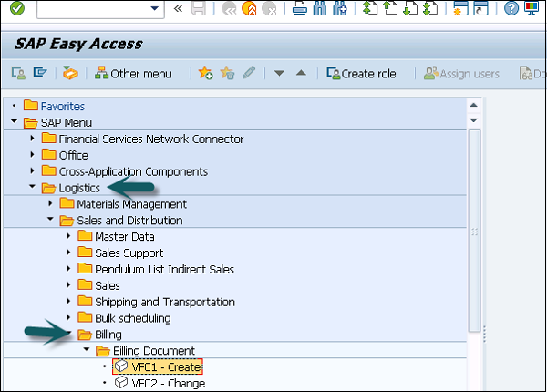This screenshot has height=392, width=547.
Task: Click the Create role button
Action: pos(361,73)
